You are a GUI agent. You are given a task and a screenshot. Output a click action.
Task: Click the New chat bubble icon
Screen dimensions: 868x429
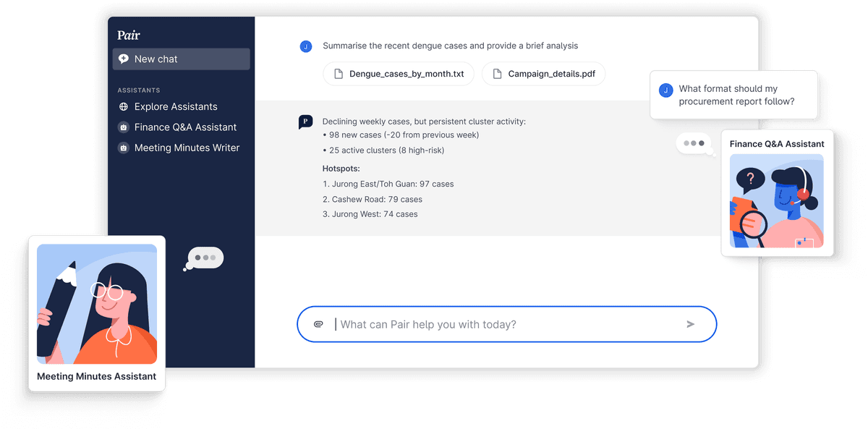click(x=124, y=59)
